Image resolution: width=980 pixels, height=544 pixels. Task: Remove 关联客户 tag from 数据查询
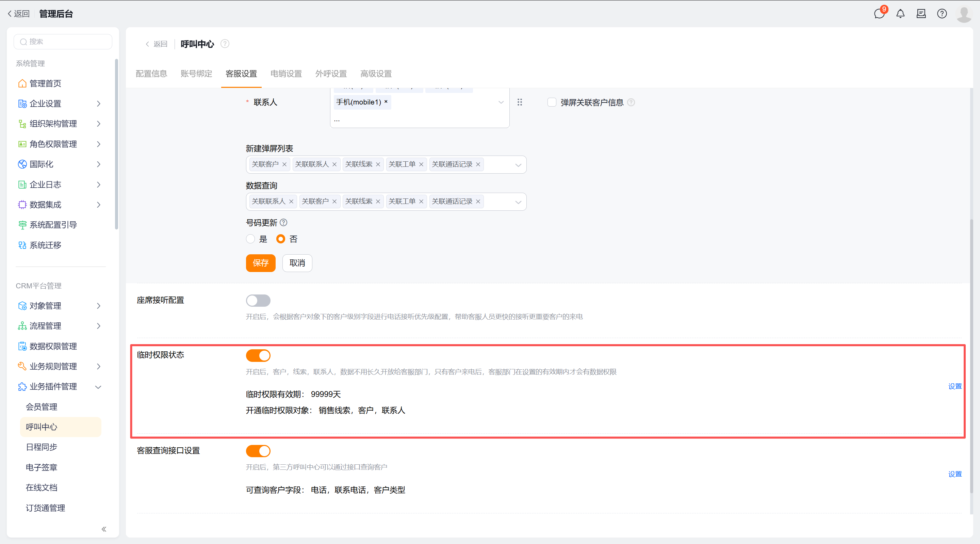point(334,202)
